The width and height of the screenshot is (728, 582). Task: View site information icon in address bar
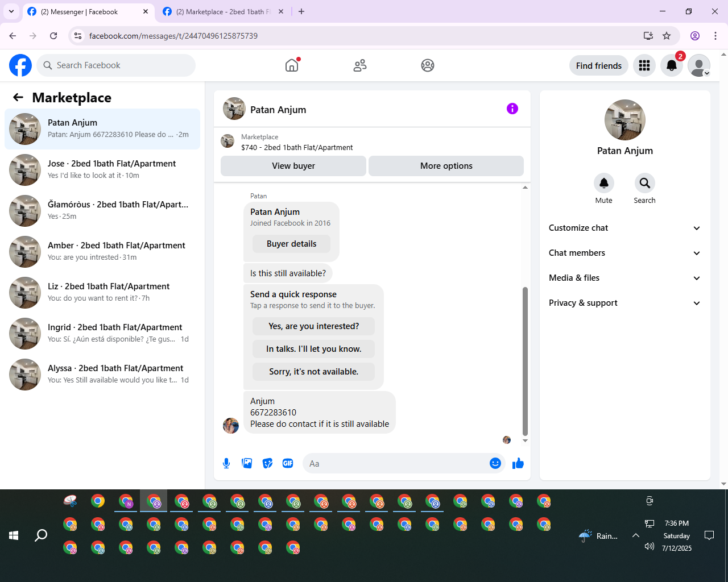(78, 36)
